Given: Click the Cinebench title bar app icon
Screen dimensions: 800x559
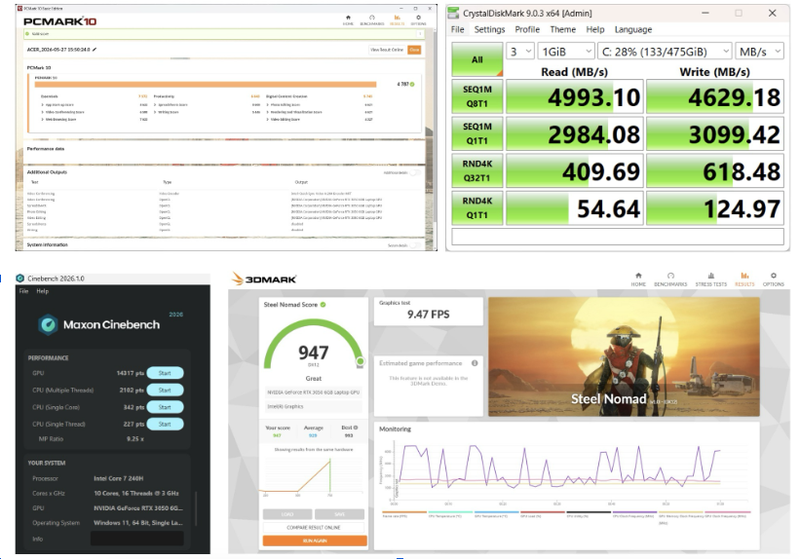Looking at the screenshot, I should (x=20, y=278).
